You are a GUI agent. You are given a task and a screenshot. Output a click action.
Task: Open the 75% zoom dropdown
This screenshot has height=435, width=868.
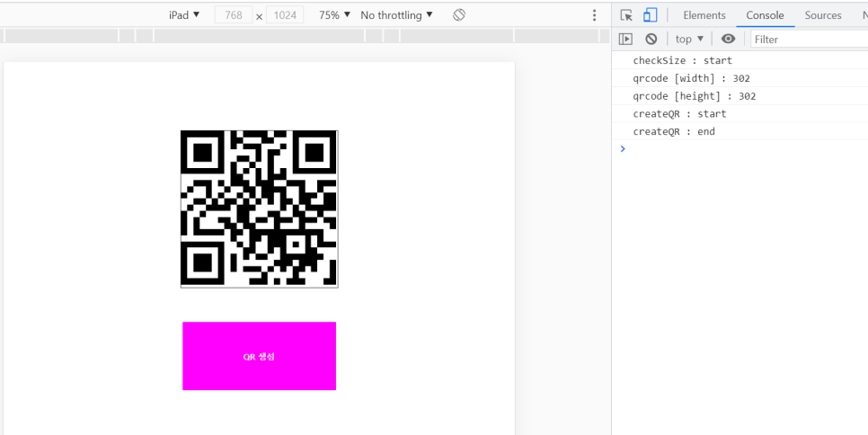click(x=335, y=15)
